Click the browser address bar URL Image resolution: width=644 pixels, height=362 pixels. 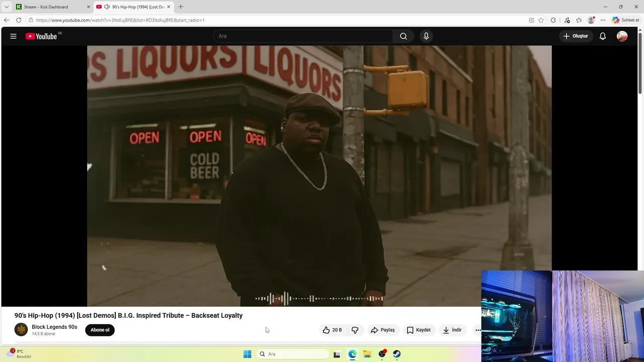click(x=120, y=20)
